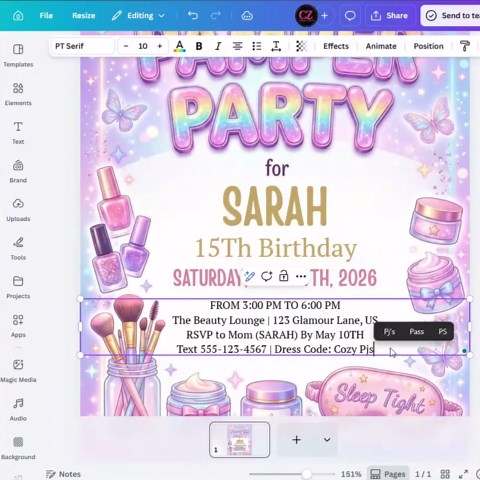Open the Elements panel
This screenshot has width=480, height=480.
pos(18,94)
